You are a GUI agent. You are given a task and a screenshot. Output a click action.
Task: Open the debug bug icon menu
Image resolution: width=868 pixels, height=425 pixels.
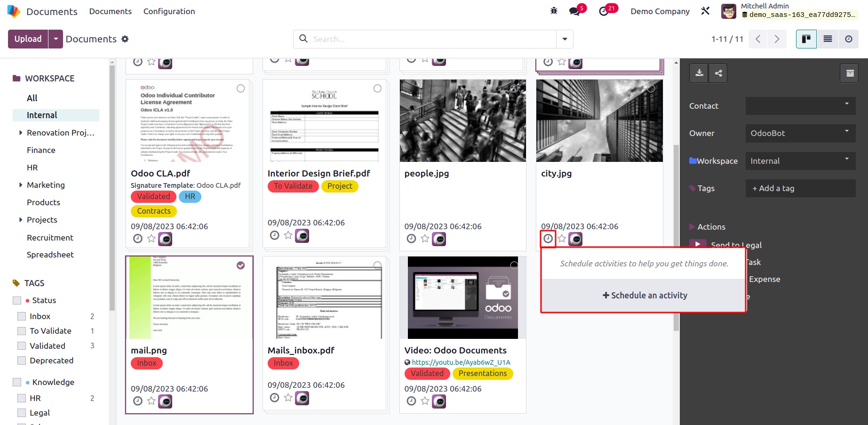pos(554,11)
